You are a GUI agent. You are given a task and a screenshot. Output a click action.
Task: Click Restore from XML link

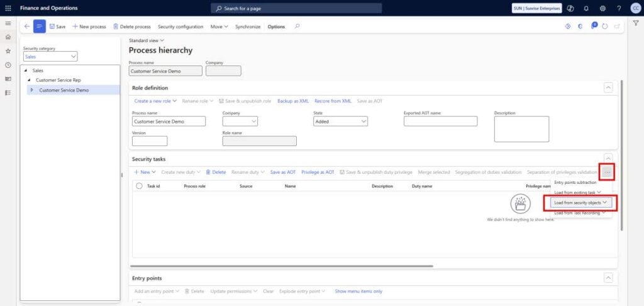pos(333,101)
